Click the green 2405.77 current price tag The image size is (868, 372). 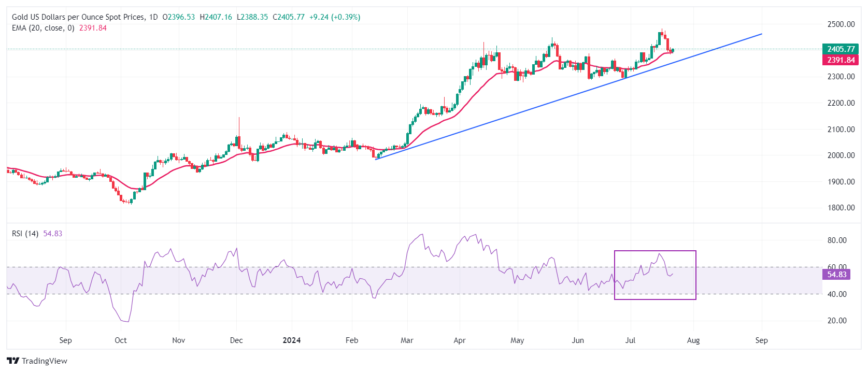tap(841, 49)
